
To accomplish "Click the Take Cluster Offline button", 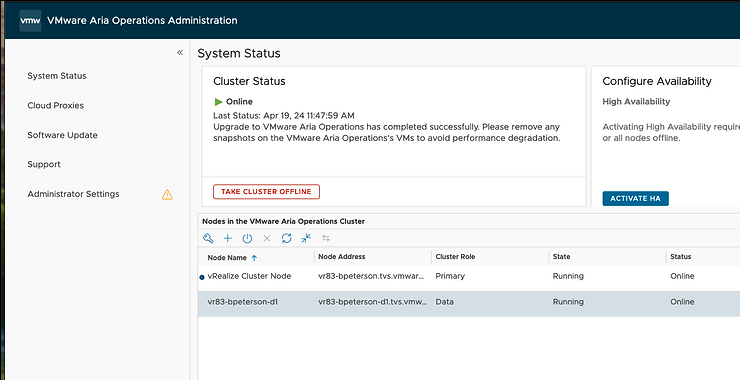I will coord(266,192).
